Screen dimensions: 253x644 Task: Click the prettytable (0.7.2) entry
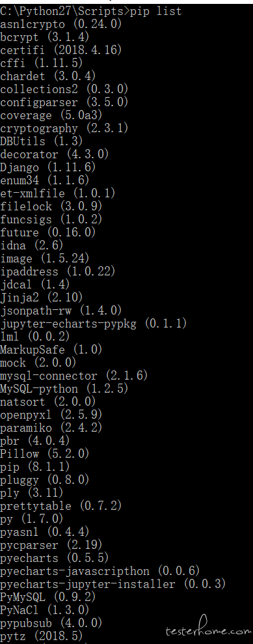(61, 506)
